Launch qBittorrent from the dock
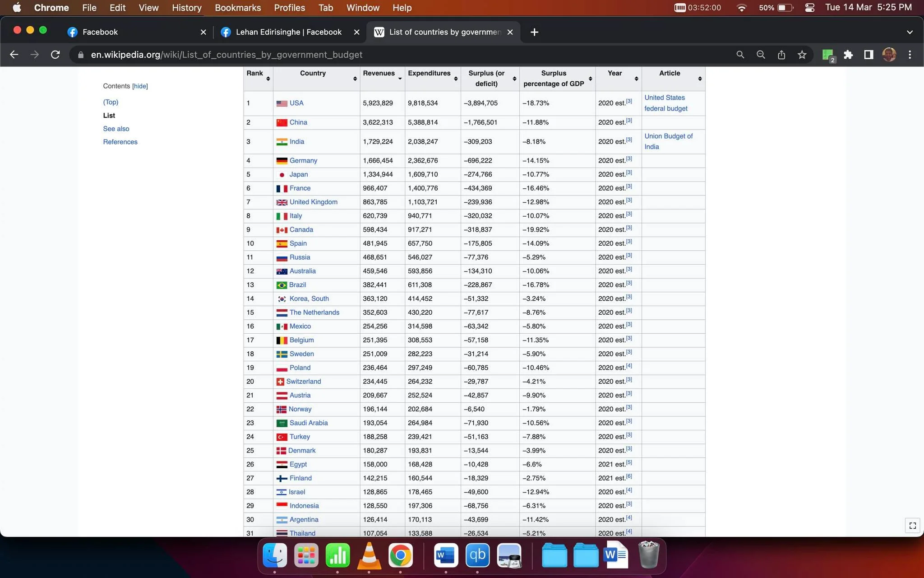Image resolution: width=924 pixels, height=578 pixels. [x=477, y=555]
